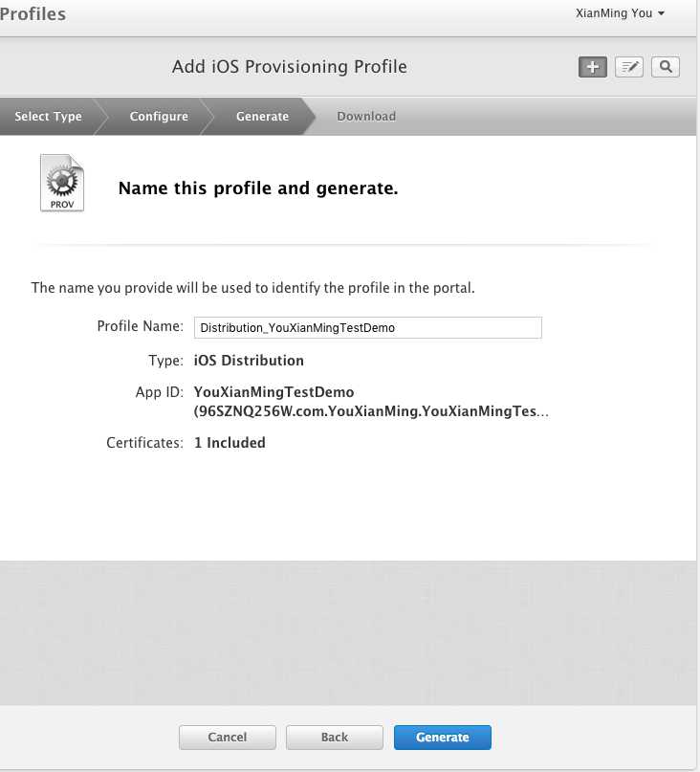Go to the Select Type step
Image resolution: width=700 pixels, height=772 pixels.
(x=48, y=117)
